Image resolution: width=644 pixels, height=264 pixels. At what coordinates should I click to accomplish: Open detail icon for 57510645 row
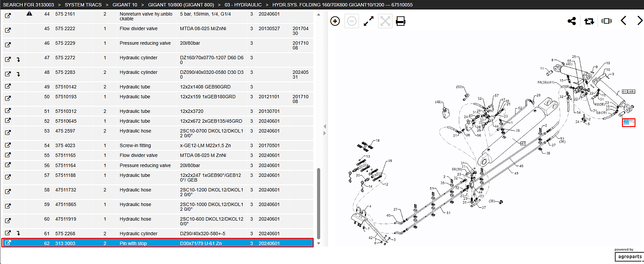8,121
